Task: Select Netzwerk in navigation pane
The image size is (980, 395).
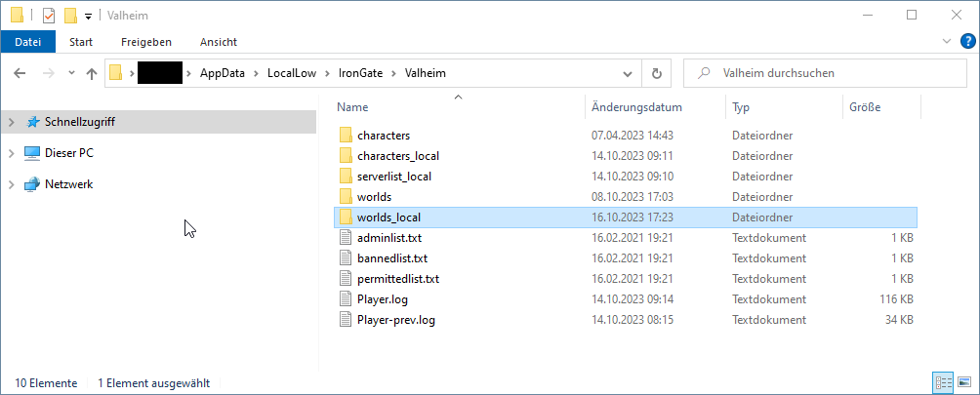Action: point(68,184)
